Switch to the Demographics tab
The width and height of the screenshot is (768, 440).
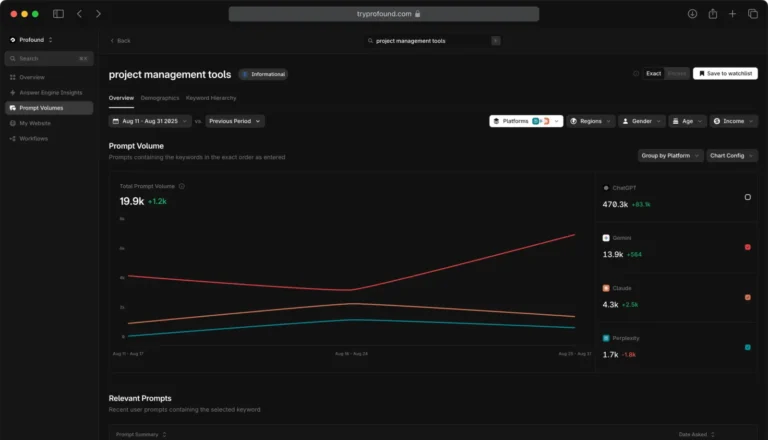pos(160,98)
